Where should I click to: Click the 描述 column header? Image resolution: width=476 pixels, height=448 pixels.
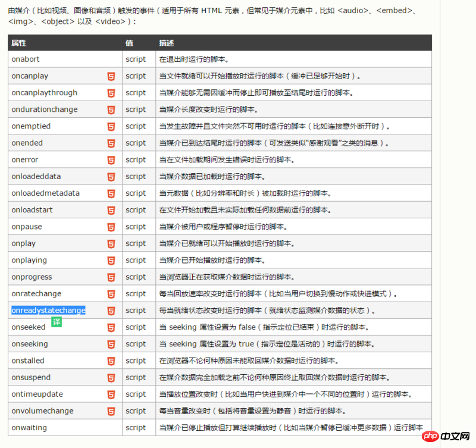point(167,43)
